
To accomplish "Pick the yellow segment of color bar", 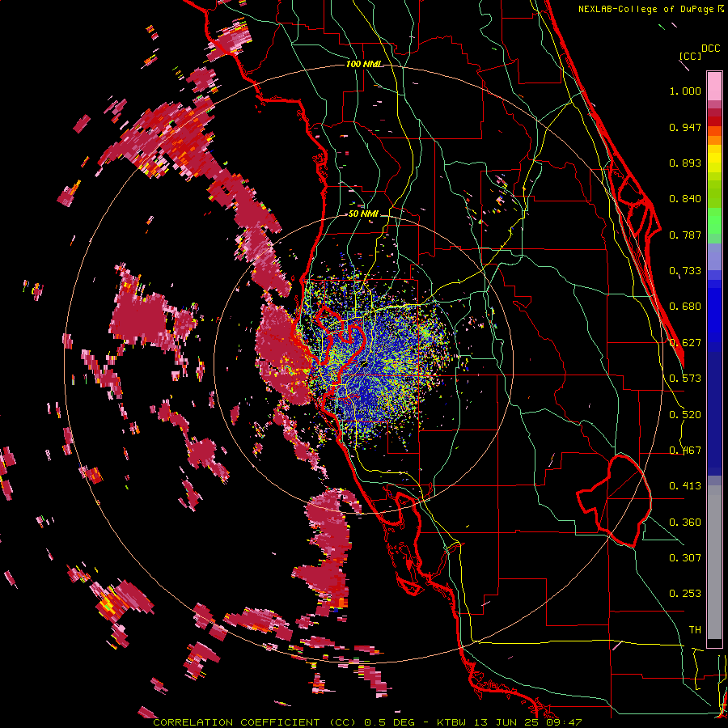I will click(x=714, y=160).
